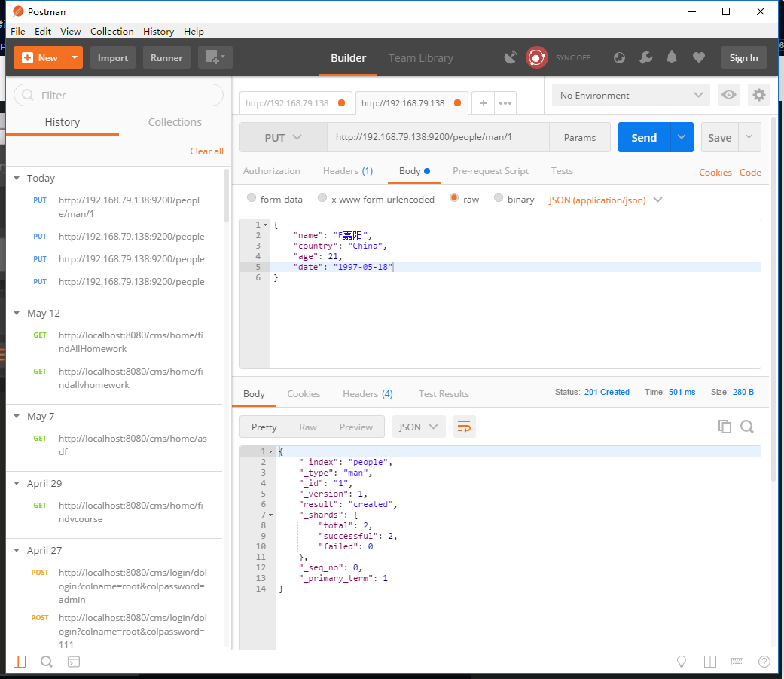Click the Clear all history link
Image resolution: width=784 pixels, height=679 pixels.
coord(206,151)
